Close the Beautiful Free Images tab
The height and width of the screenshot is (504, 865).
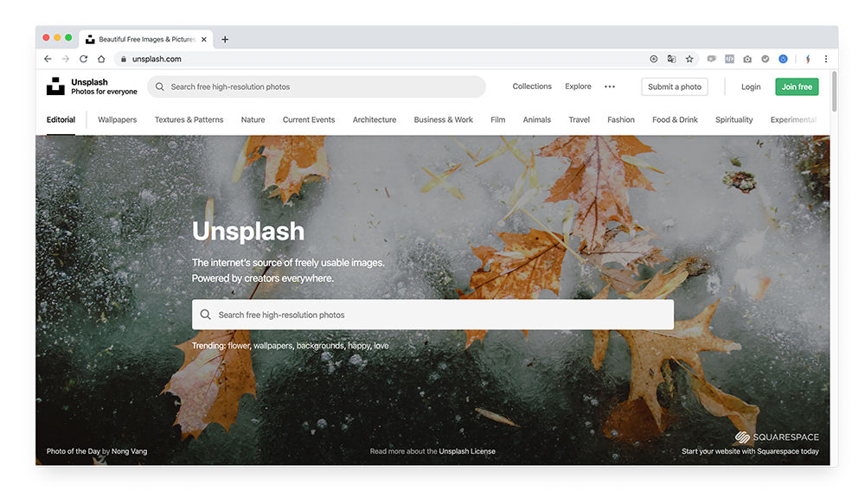pos(203,39)
